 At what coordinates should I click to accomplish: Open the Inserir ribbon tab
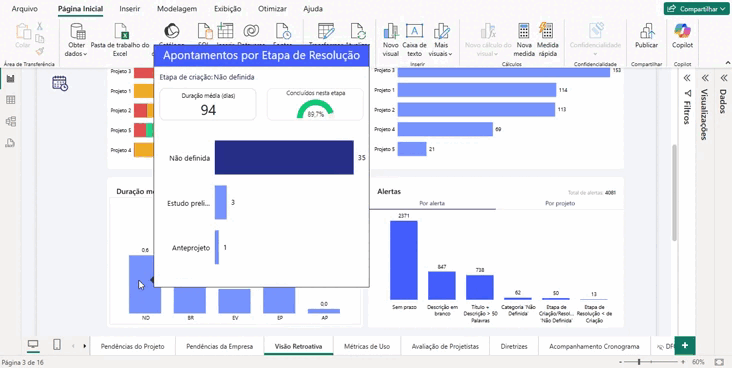tap(129, 9)
